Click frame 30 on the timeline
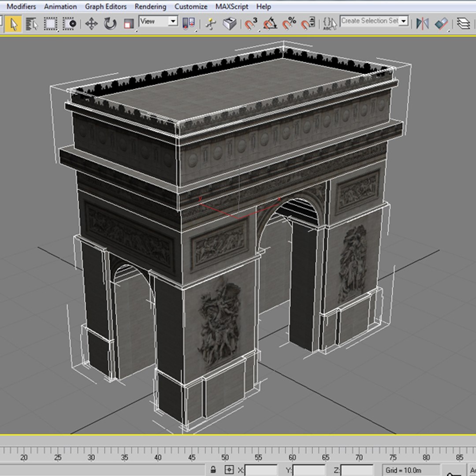 tap(91, 457)
